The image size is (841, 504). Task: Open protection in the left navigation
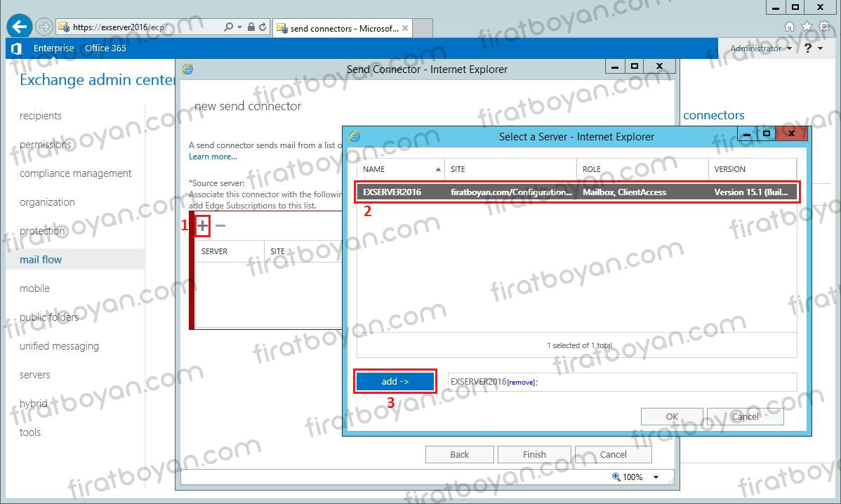(x=42, y=231)
